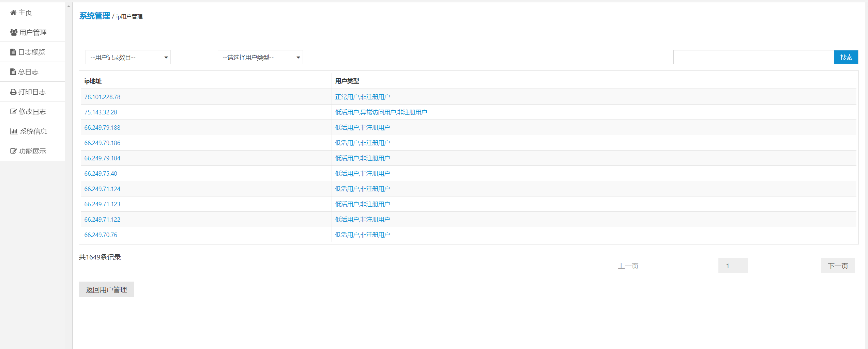Open 系统信息 sidebar entry
This screenshot has width=868, height=349.
click(32, 131)
